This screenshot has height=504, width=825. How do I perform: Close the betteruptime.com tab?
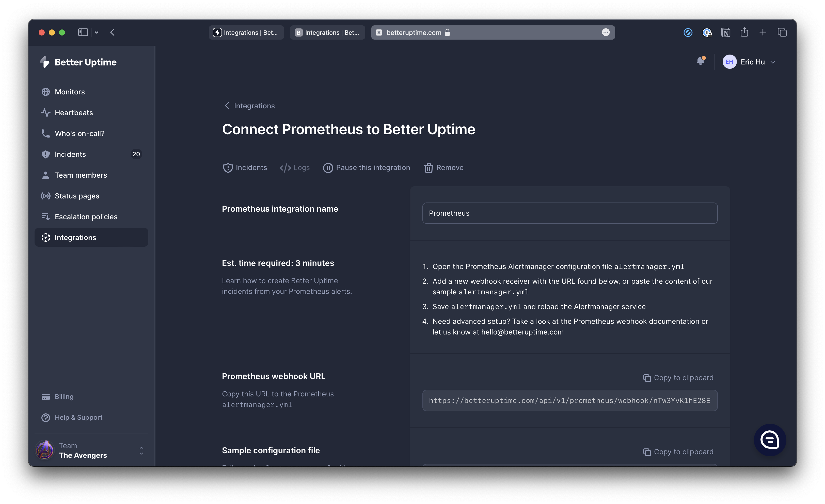click(x=379, y=32)
